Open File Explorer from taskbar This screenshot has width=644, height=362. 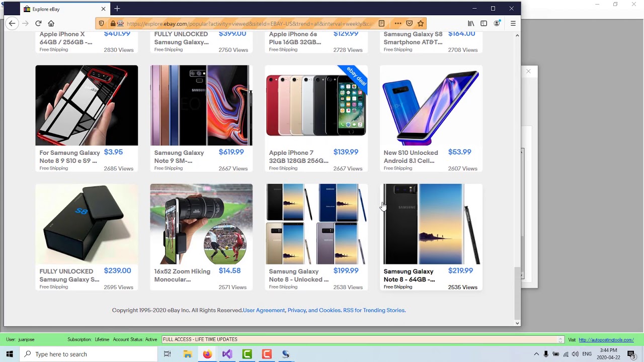(x=188, y=354)
